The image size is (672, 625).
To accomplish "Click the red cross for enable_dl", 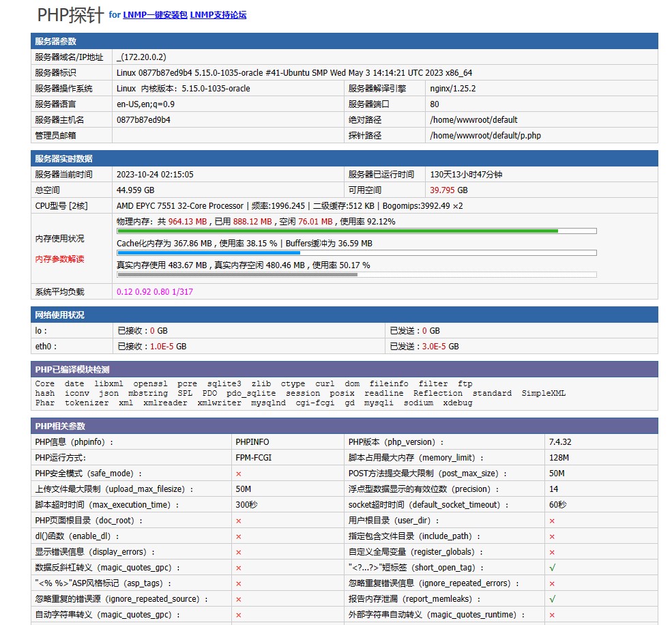I will [x=239, y=536].
